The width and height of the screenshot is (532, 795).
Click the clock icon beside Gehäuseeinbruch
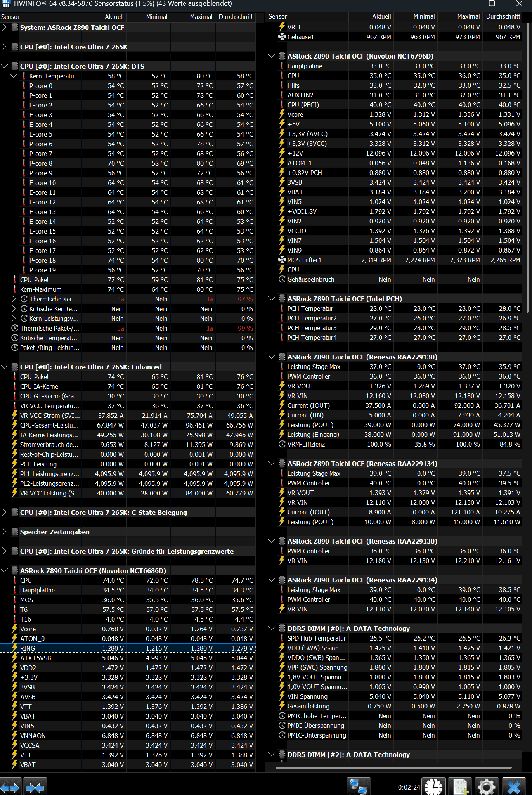click(282, 279)
